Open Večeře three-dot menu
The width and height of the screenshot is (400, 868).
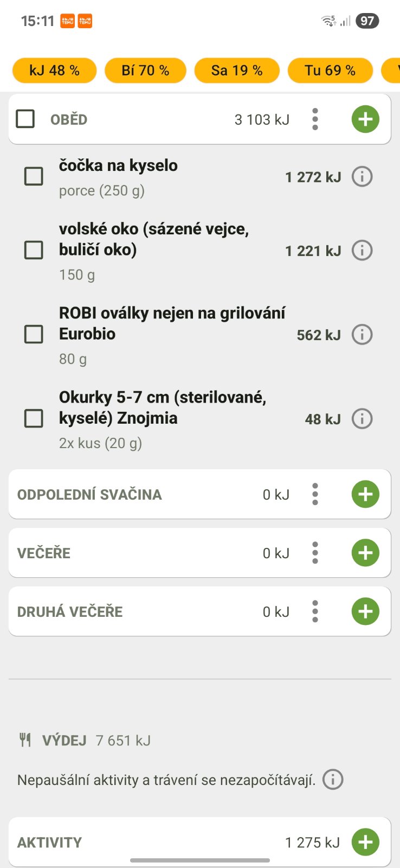(315, 553)
